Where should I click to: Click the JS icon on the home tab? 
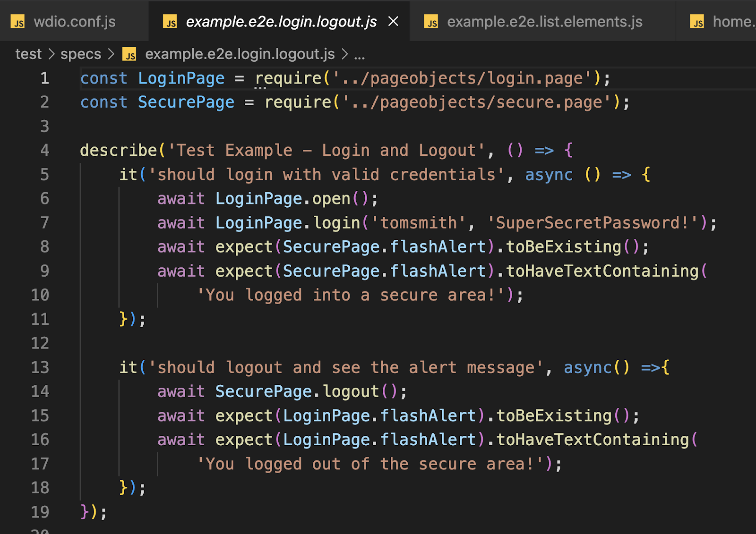(697, 22)
